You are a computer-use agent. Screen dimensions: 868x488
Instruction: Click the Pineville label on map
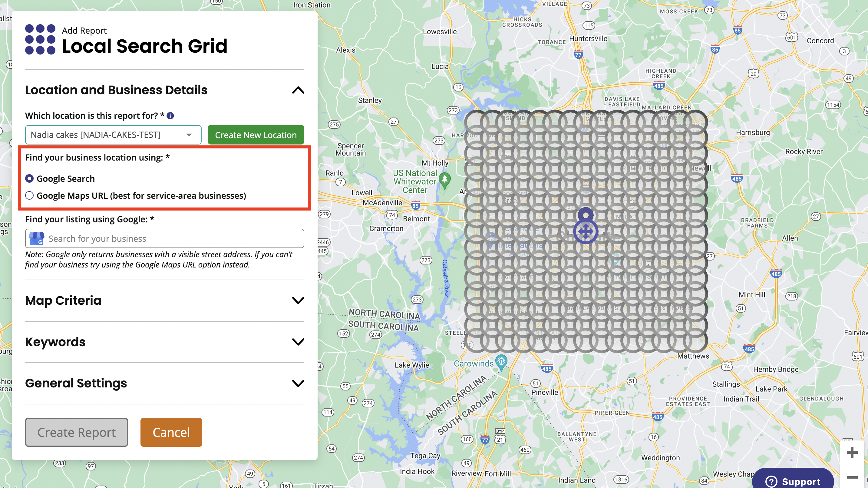[x=545, y=392]
